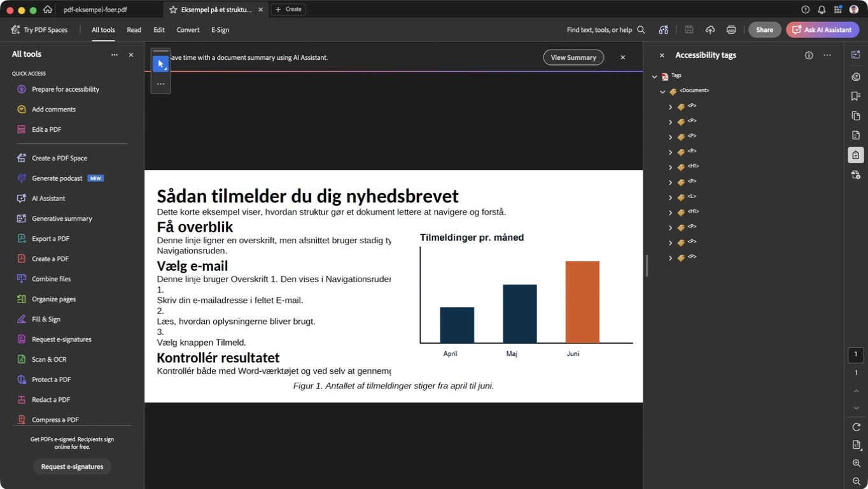Image resolution: width=868 pixels, height=489 pixels.
Task: Click Ask AI Assistant button
Action: tap(822, 30)
